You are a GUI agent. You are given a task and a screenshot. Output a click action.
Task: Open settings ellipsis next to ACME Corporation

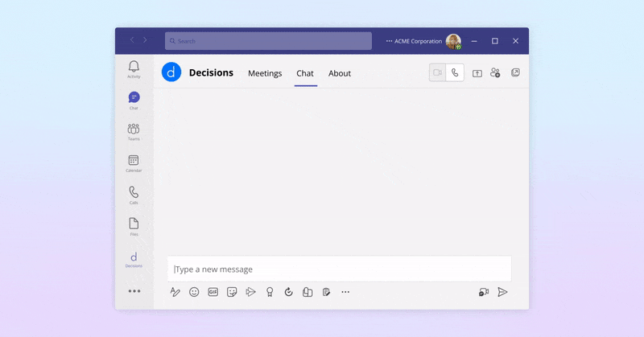point(389,41)
